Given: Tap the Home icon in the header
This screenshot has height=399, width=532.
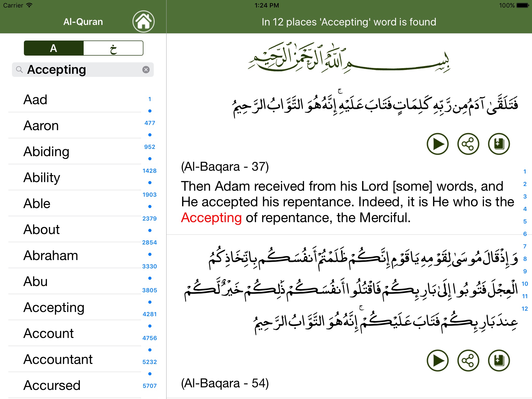Looking at the screenshot, I should [143, 22].
